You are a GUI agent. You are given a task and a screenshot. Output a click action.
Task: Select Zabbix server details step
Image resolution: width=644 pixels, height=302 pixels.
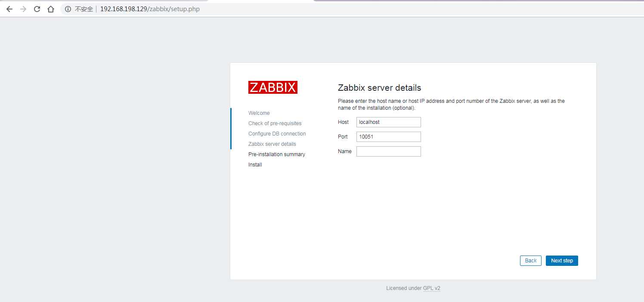[272, 144]
